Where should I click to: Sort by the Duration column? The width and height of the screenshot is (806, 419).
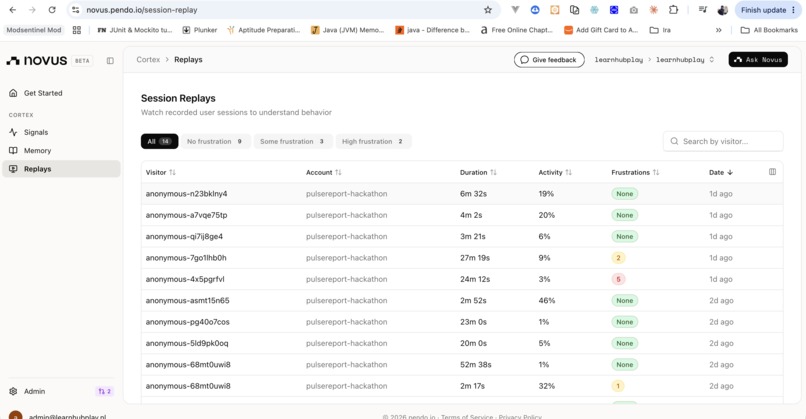point(478,172)
